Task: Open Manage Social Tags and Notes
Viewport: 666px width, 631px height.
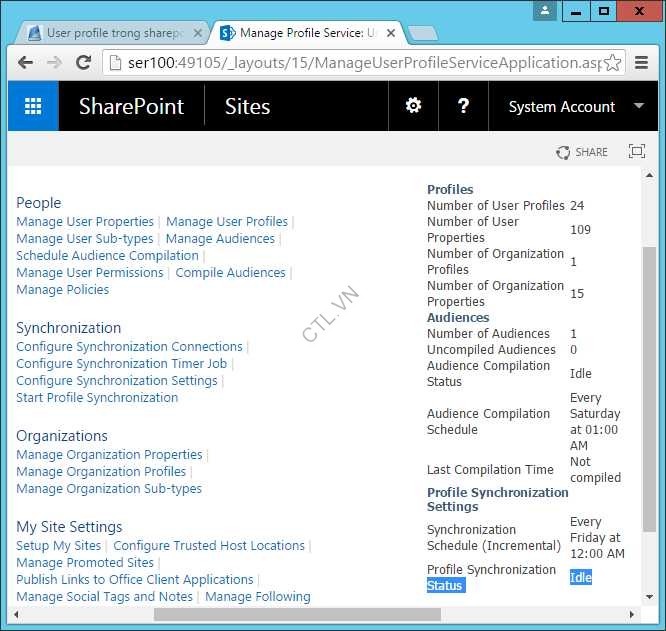Action: pyautogui.click(x=104, y=596)
